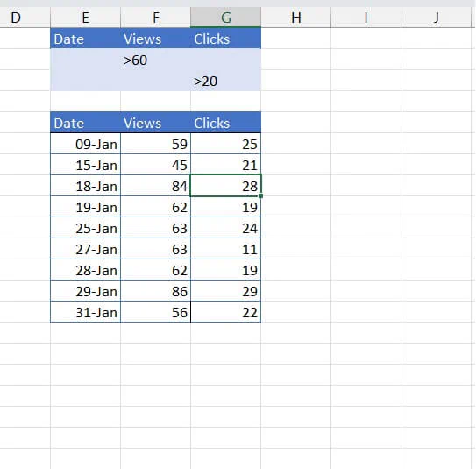This screenshot has height=469, width=476.
Task: Select column F header
Action: pyautogui.click(x=155, y=18)
